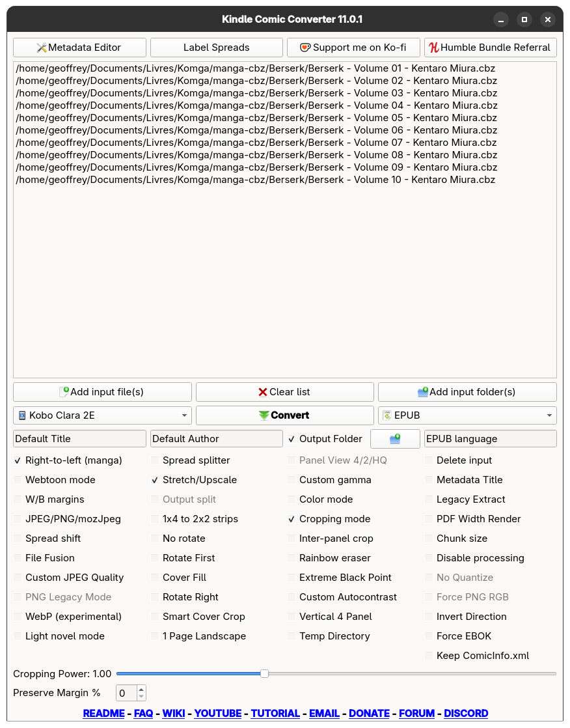
Task: Enable Webtoon mode
Action: tap(18, 480)
